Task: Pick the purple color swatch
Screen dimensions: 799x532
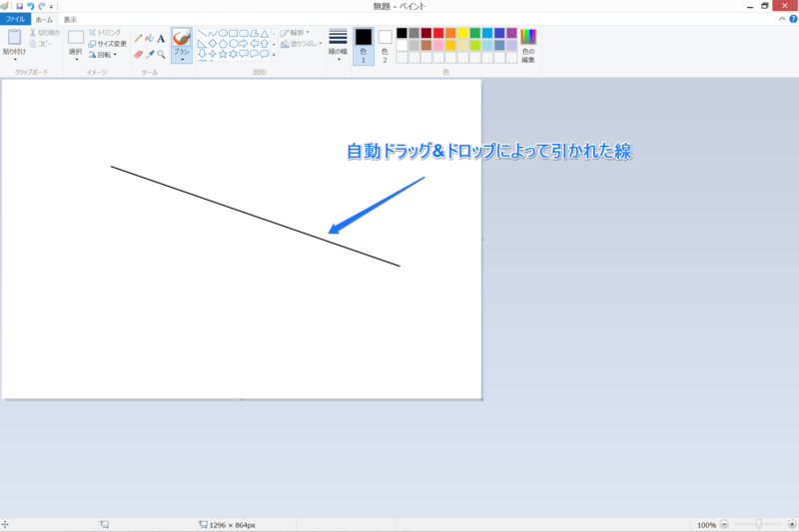Action: click(x=512, y=33)
